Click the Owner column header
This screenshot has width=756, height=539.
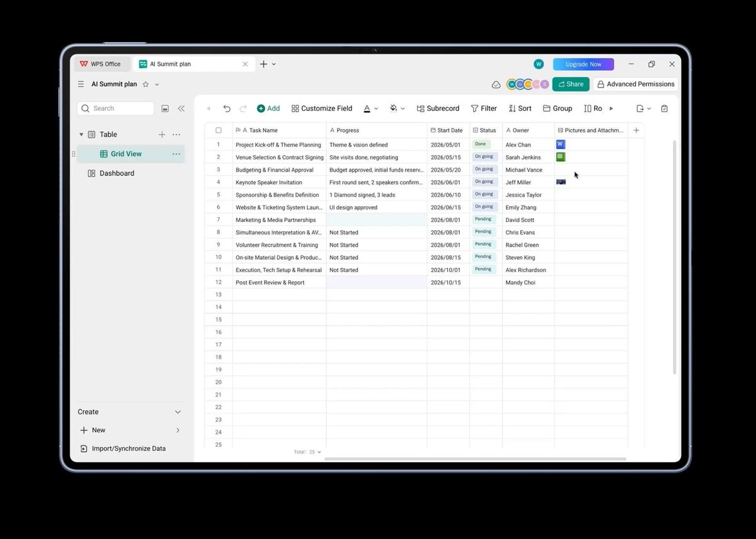click(529, 130)
